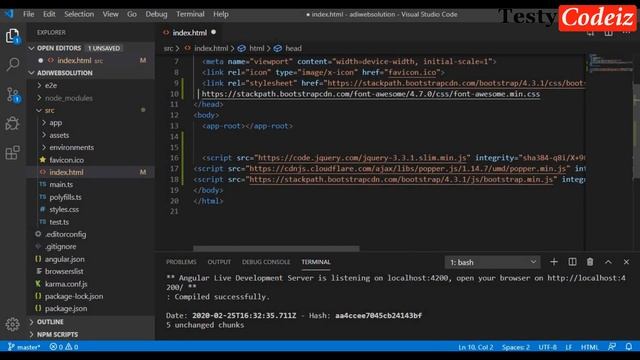Open the Extensions view icon
This screenshot has width=640, height=360.
point(12,153)
